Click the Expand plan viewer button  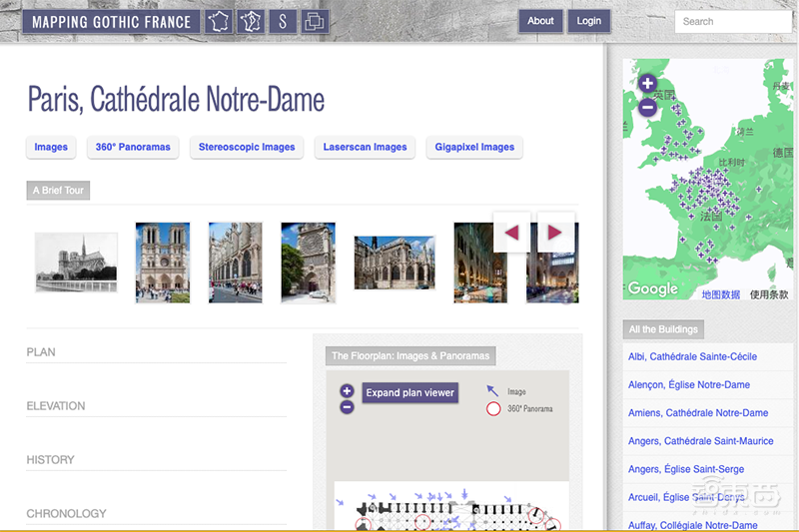coord(409,393)
